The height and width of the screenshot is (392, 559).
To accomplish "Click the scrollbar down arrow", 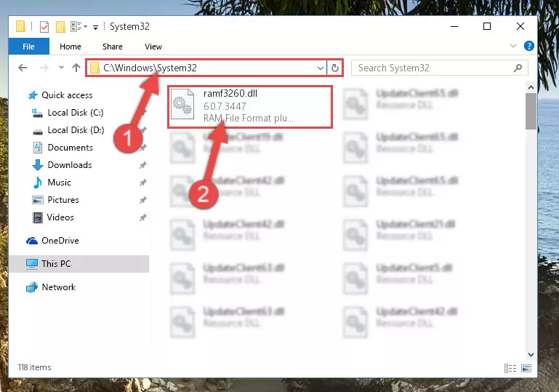I will [x=531, y=355].
